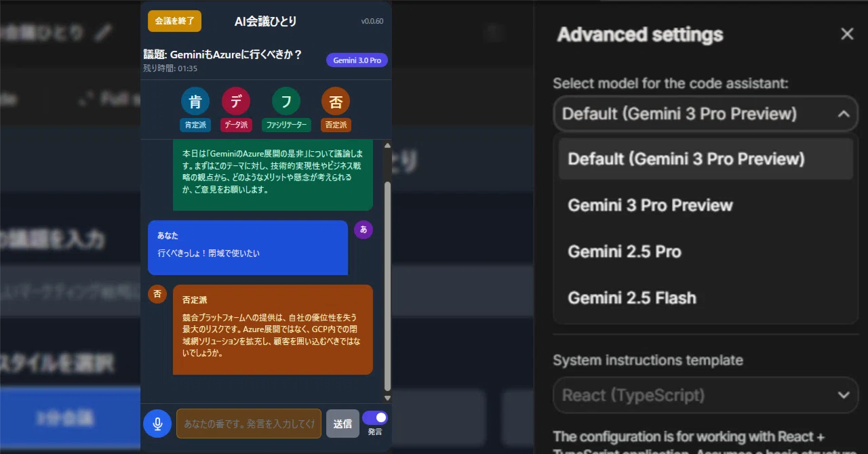Screen dimensions: 868x454
Task: End the meeting with 会議を終了 button
Action: coord(174,21)
